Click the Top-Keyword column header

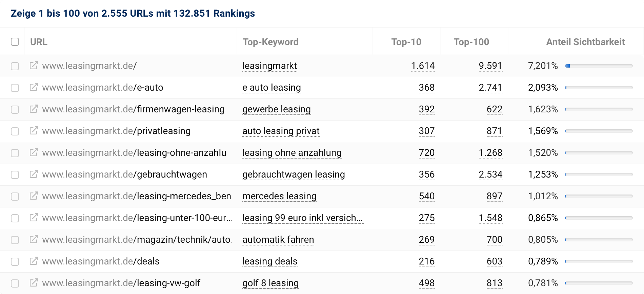coord(270,42)
